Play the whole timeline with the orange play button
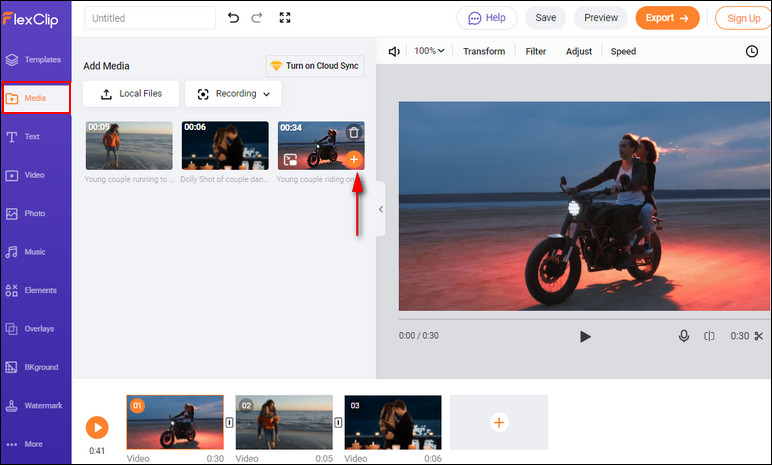This screenshot has height=465, width=772. coord(97,428)
